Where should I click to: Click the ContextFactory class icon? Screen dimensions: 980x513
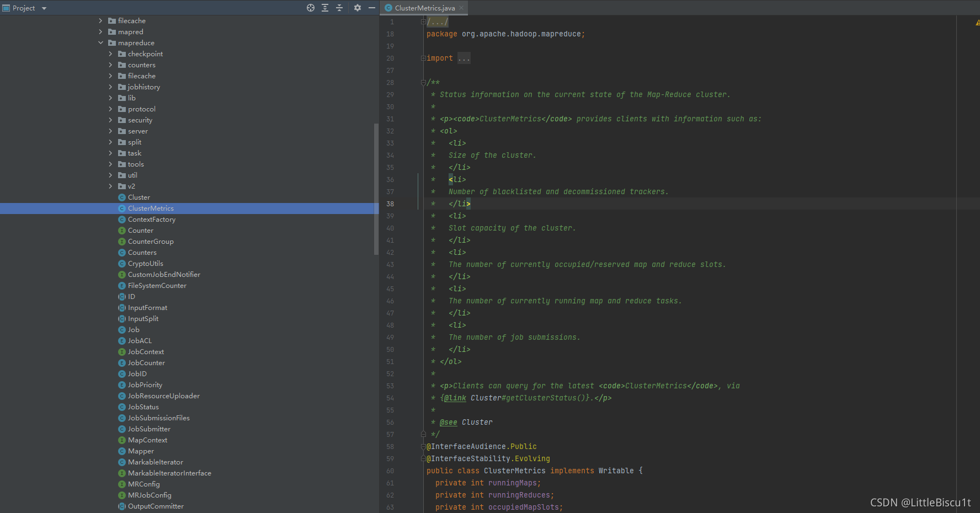122,219
